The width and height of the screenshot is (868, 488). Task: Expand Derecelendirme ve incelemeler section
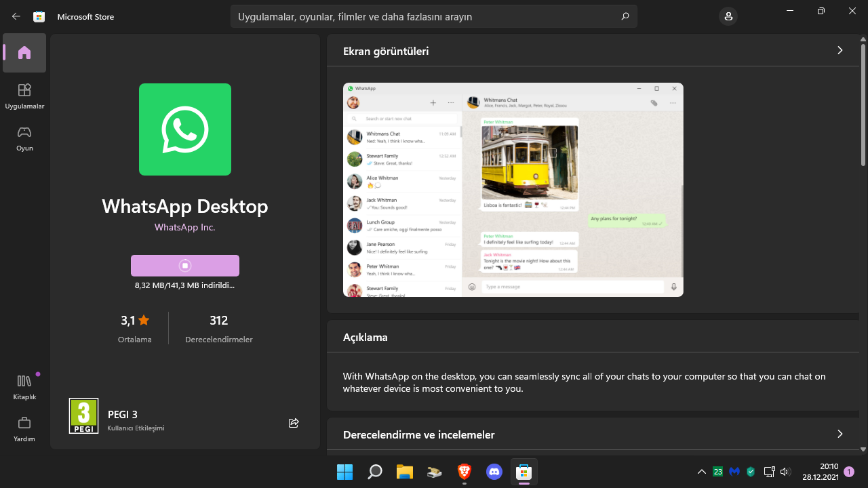click(x=840, y=434)
